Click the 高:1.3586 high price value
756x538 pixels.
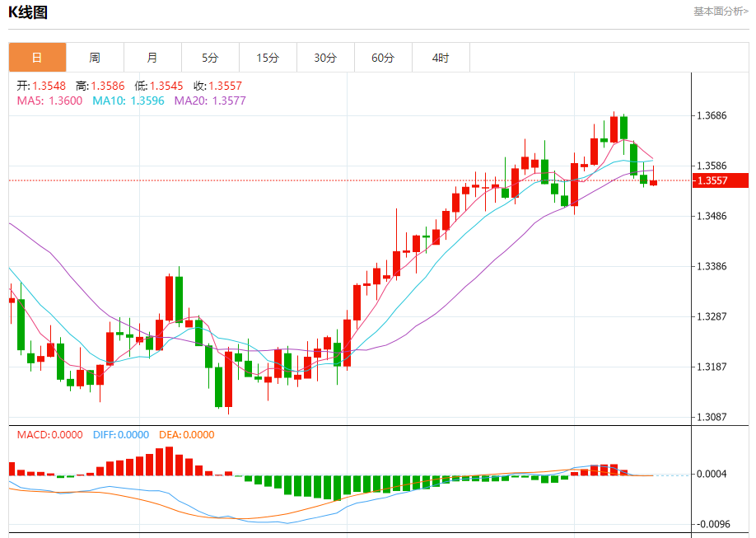[100, 86]
